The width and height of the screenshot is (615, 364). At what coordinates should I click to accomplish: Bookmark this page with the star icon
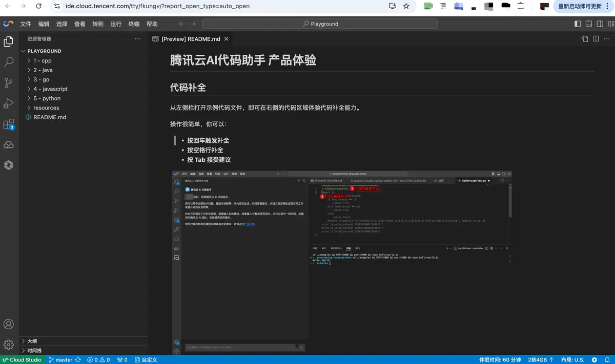[x=406, y=6]
